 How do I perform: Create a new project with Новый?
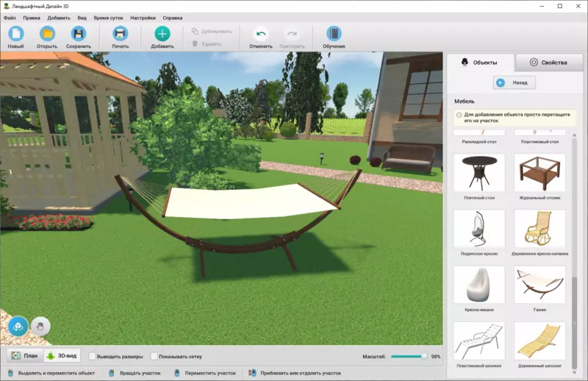point(15,38)
